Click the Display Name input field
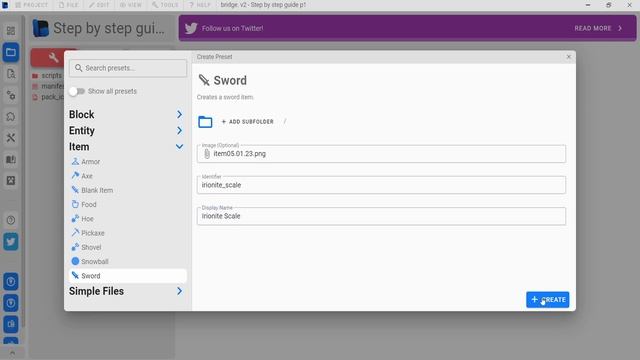640x360 pixels. 381,216
